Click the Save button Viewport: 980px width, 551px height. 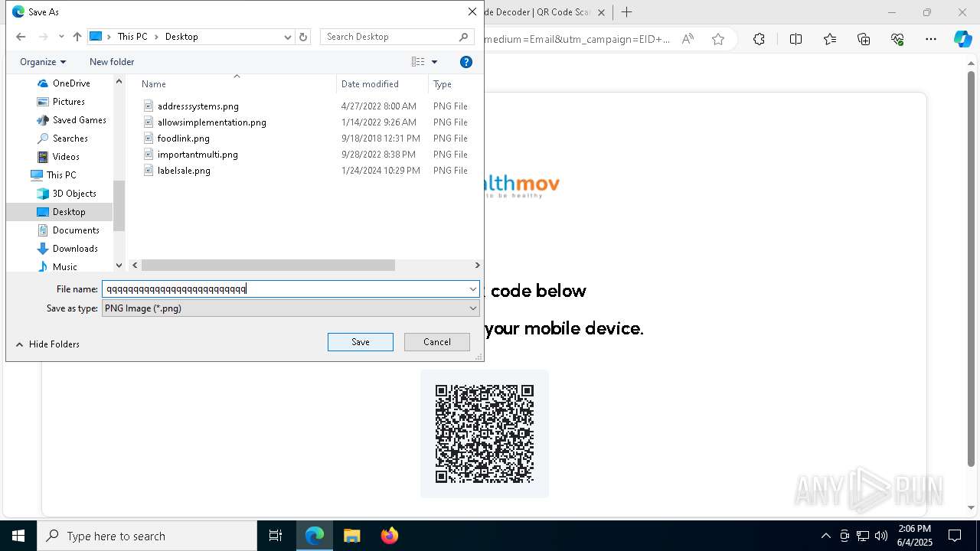coord(361,342)
